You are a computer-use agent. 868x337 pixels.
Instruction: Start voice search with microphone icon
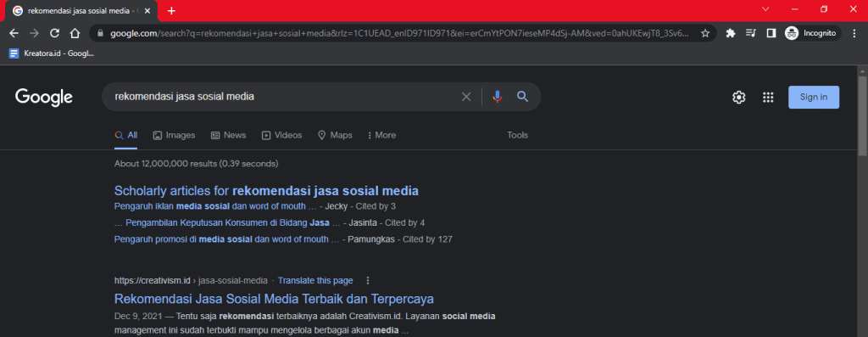click(498, 97)
